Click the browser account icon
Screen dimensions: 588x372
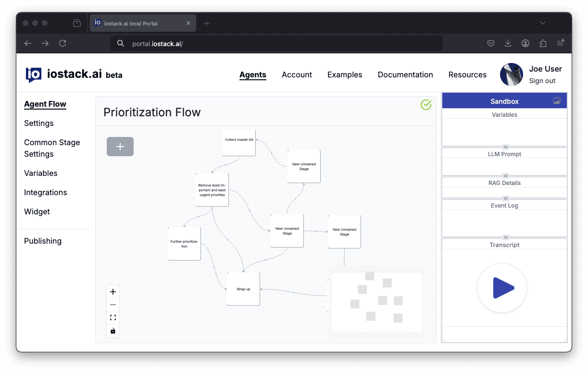tap(525, 43)
